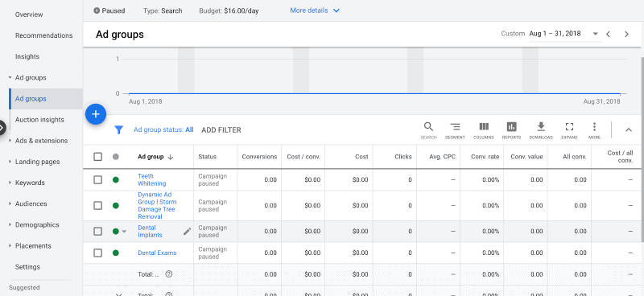644x296 pixels.
Task: Click green status dot for Dynamic Ad Group row
Action: click(116, 206)
